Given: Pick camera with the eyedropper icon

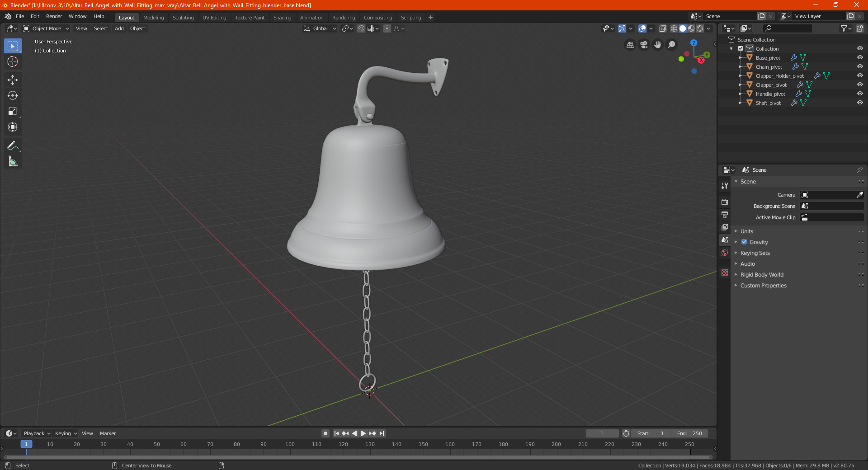Looking at the screenshot, I should pyautogui.click(x=859, y=195).
